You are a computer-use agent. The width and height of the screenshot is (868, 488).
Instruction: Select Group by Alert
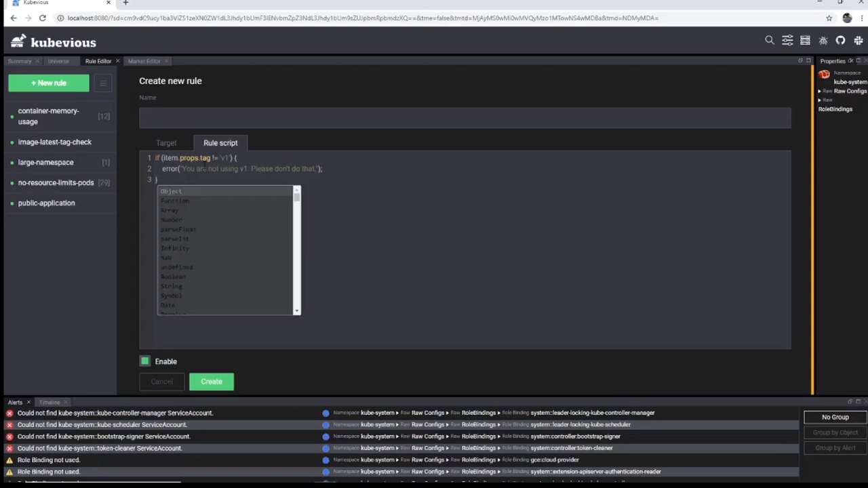tap(835, 447)
